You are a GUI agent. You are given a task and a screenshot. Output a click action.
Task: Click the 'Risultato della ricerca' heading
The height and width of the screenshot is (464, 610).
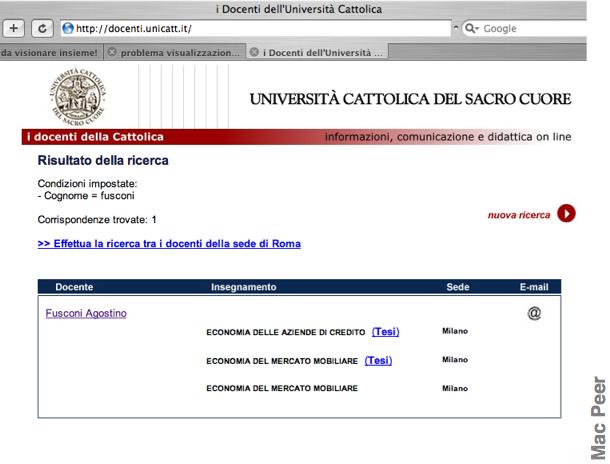pos(103,160)
